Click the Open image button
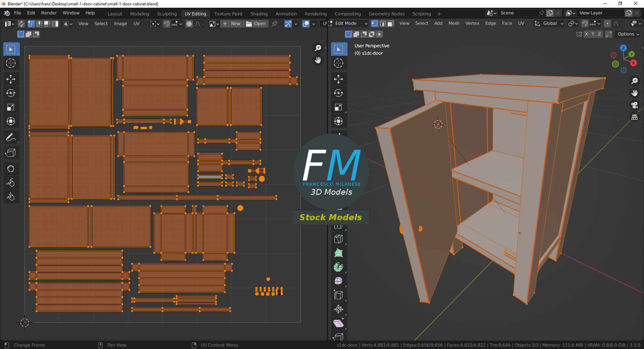Screen dimensions: 644x349 [256, 24]
